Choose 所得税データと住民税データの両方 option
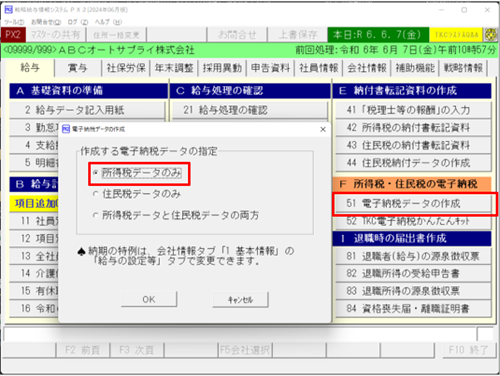 (x=96, y=215)
